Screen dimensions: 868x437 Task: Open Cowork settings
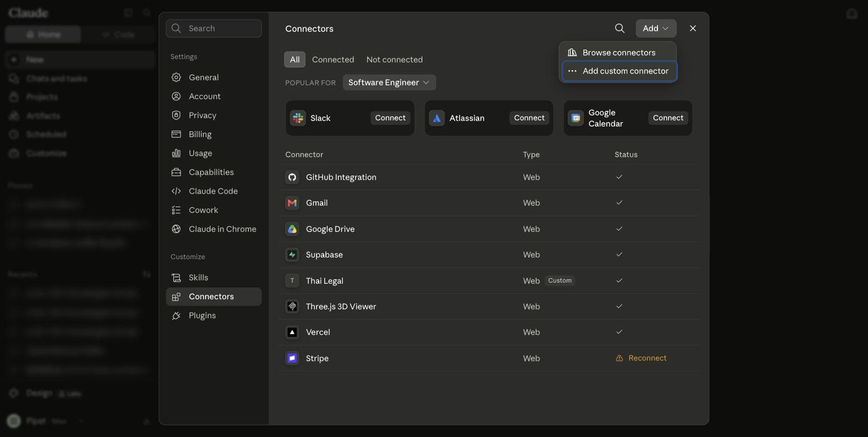[213, 210]
